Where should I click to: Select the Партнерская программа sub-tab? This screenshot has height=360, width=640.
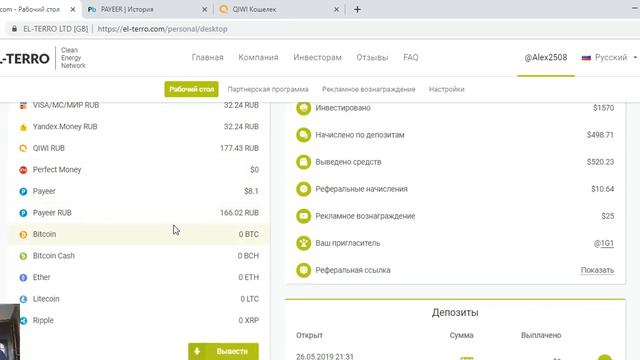268,89
